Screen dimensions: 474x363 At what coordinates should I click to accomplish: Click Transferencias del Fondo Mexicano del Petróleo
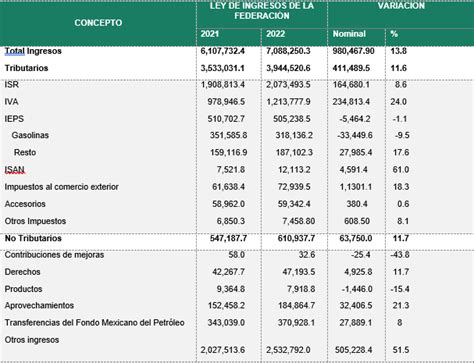pyautogui.click(x=94, y=323)
